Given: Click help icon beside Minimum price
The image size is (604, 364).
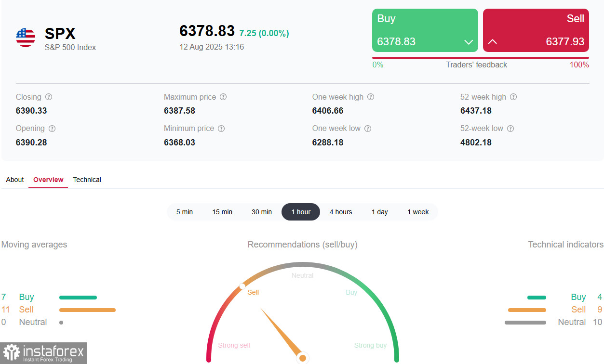Looking at the screenshot, I should pyautogui.click(x=221, y=129).
